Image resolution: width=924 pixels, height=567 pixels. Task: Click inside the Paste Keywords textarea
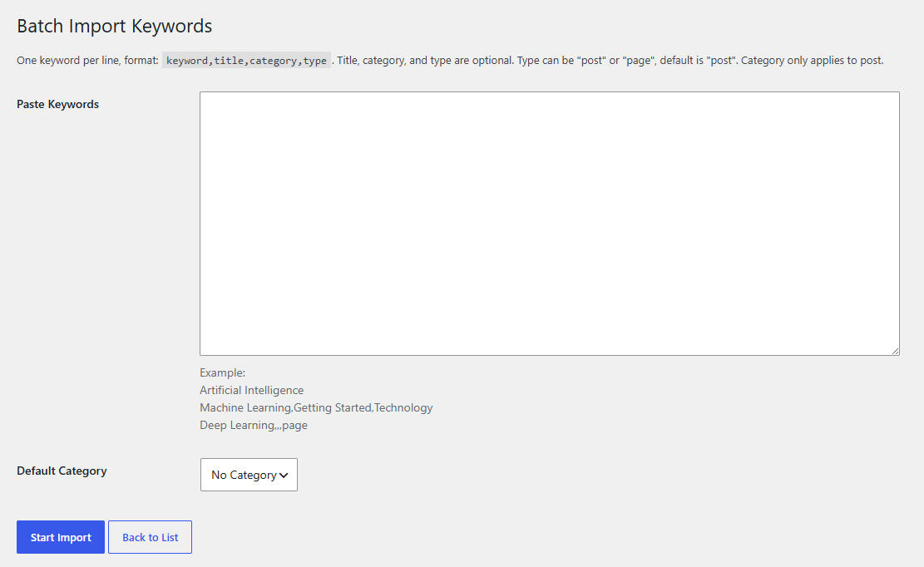point(549,223)
